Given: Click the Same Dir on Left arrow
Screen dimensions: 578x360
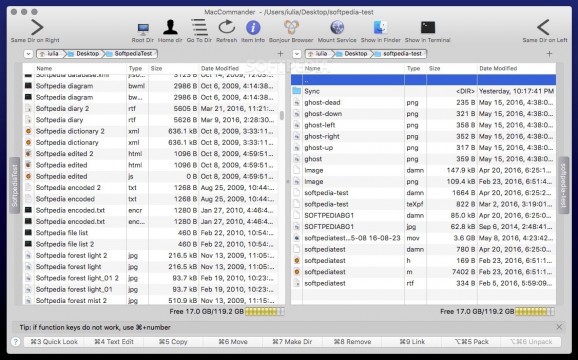Looking at the screenshot, I should click(x=544, y=27).
